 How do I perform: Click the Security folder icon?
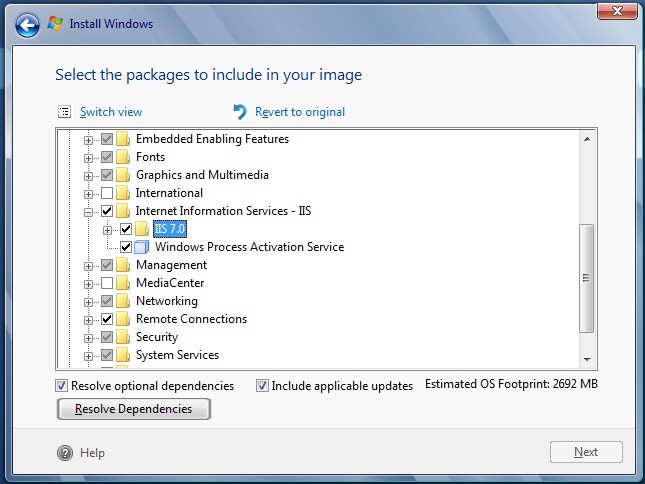point(123,337)
